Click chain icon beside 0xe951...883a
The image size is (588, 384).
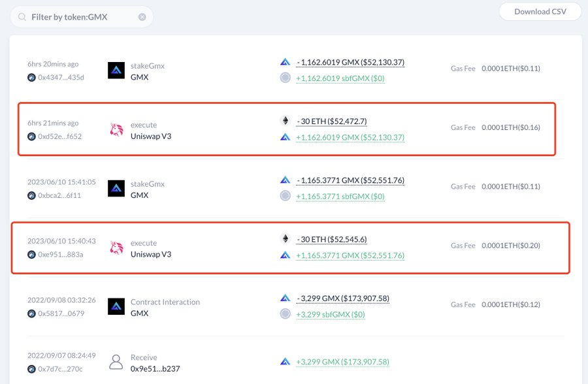pyautogui.click(x=31, y=255)
